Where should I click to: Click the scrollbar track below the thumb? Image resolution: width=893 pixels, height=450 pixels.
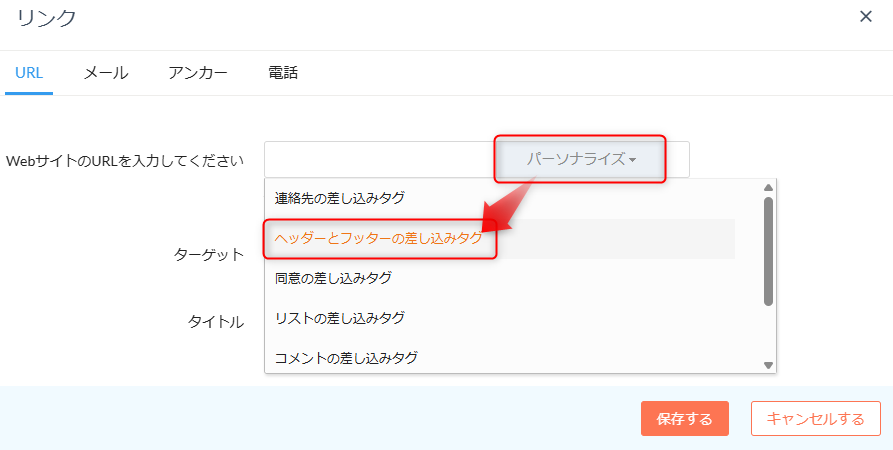(768, 332)
